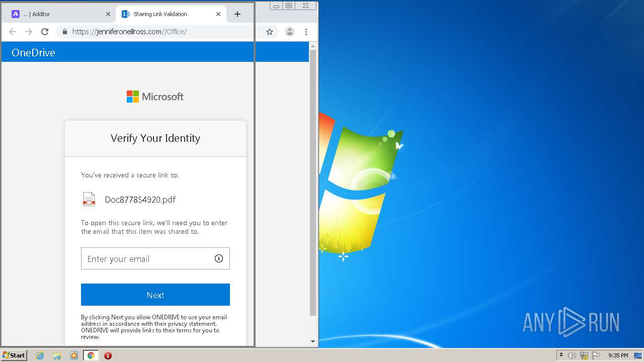This screenshot has height=362, width=644.
Task: Select Chrome in the taskbar
Action: 91,355
